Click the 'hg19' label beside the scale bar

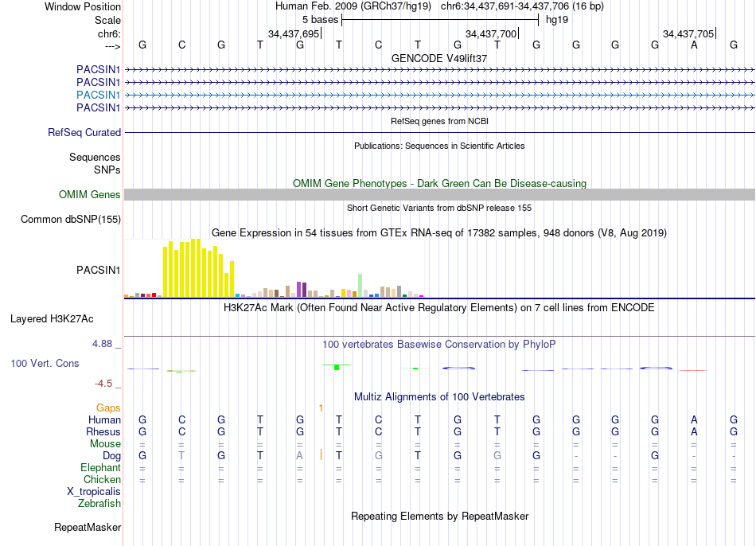(557, 20)
